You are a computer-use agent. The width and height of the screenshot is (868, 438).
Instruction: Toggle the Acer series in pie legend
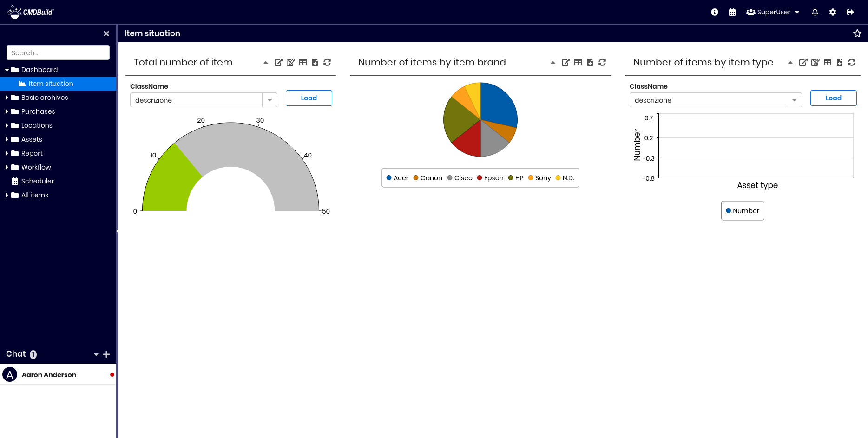coord(397,178)
